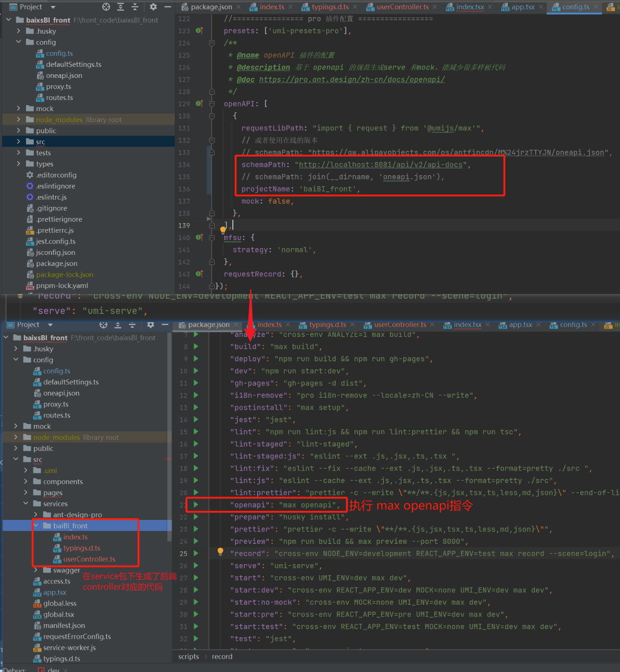Run the "preview" script via its gutter arrow

pos(196,541)
